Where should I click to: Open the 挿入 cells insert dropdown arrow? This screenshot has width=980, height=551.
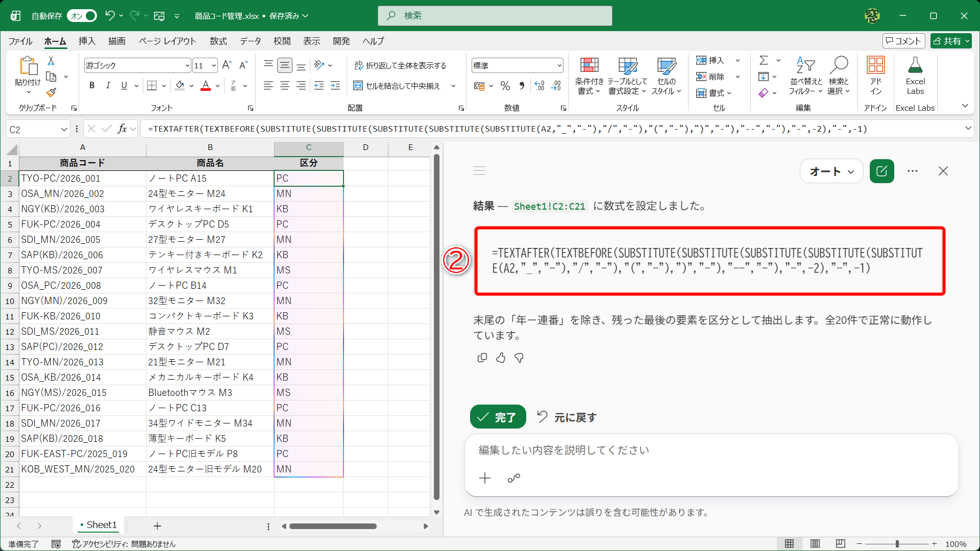738,61
